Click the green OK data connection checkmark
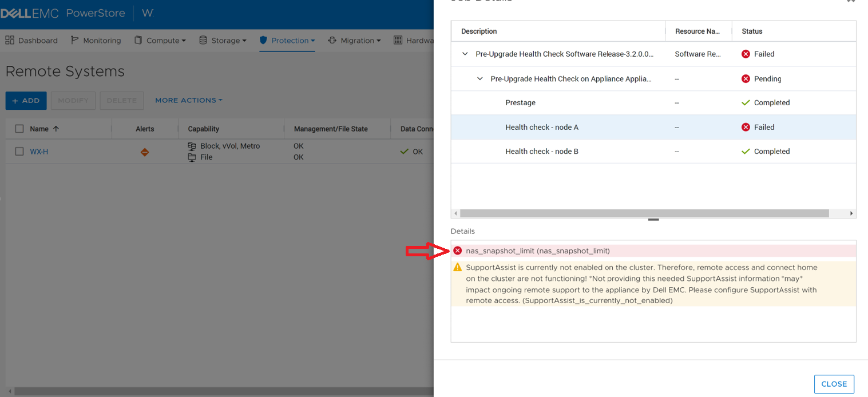 405,152
